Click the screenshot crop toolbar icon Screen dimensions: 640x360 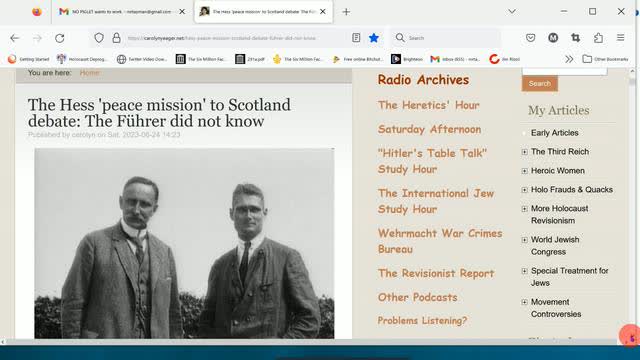576,38
